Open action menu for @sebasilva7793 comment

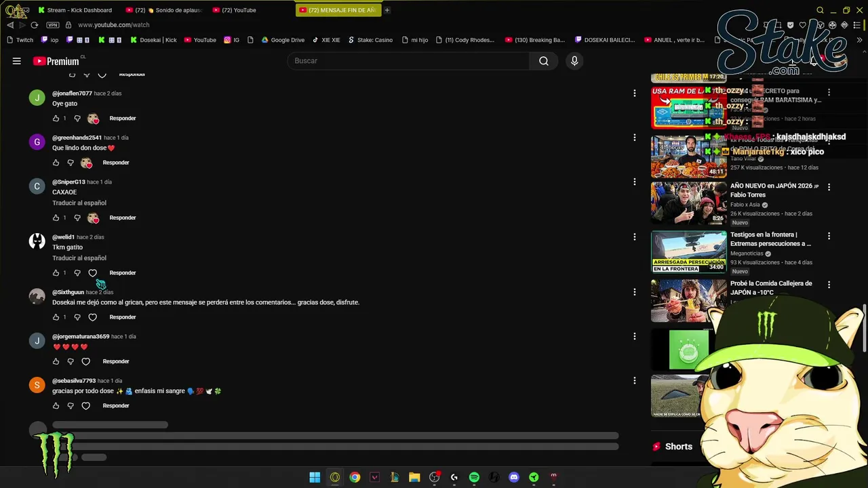point(635,381)
